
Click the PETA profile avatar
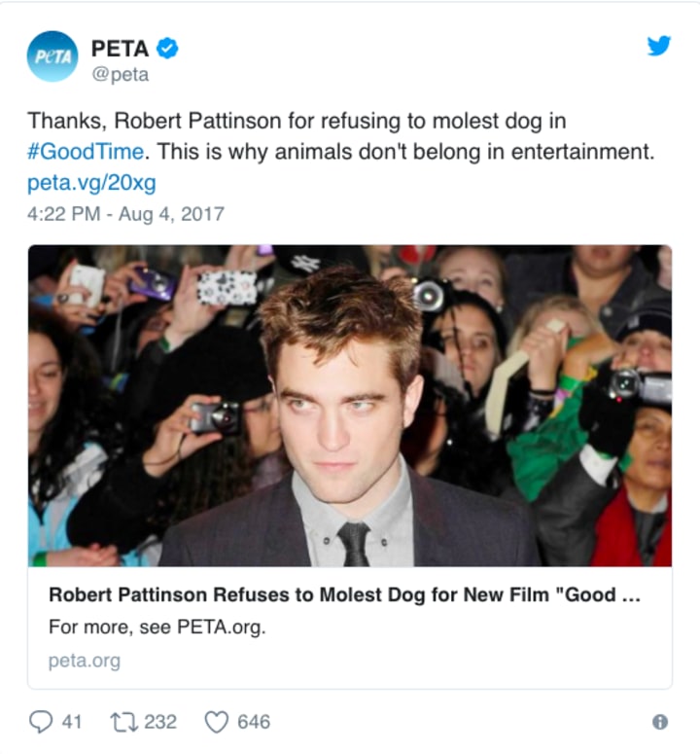[x=52, y=55]
